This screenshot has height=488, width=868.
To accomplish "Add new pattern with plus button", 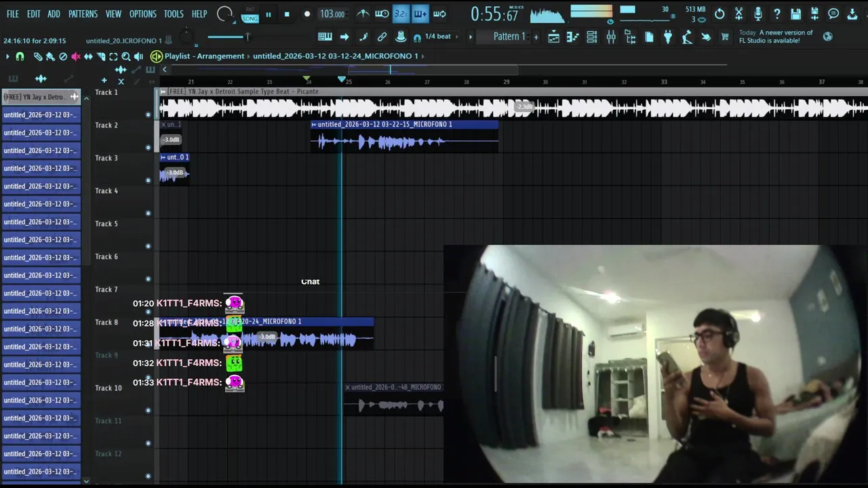I will (x=536, y=37).
